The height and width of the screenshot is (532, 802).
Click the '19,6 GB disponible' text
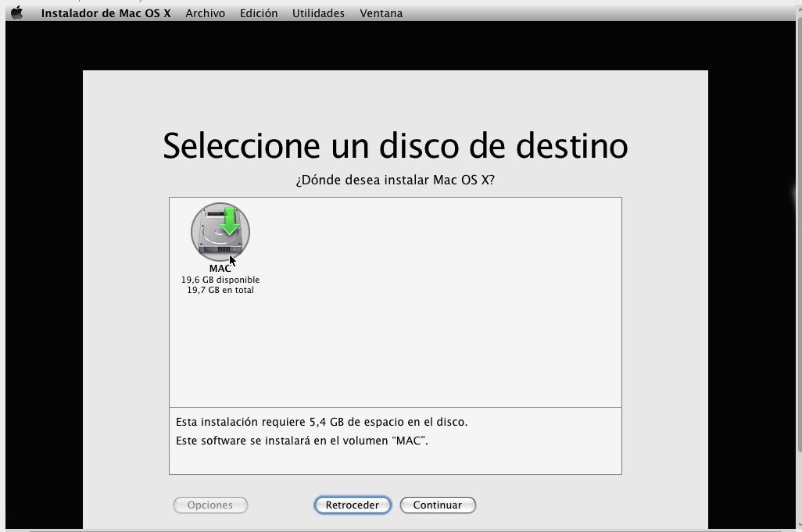click(220, 280)
